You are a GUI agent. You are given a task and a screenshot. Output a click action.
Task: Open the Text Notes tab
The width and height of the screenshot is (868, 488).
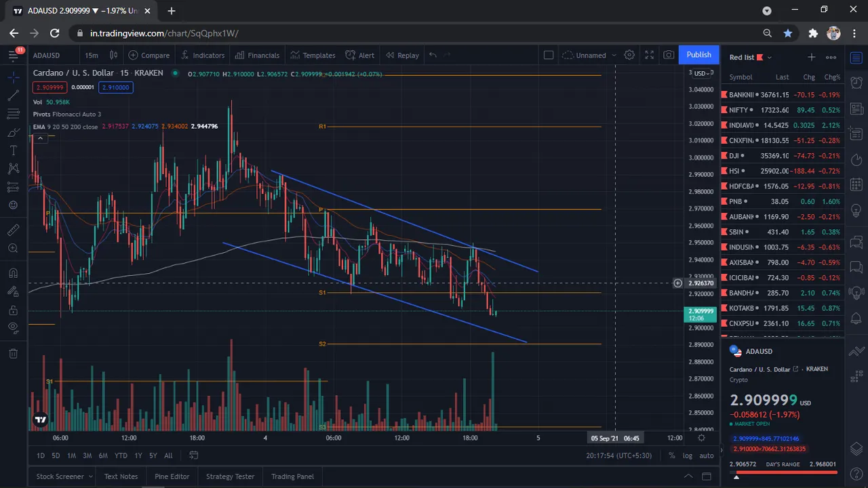pos(121,476)
